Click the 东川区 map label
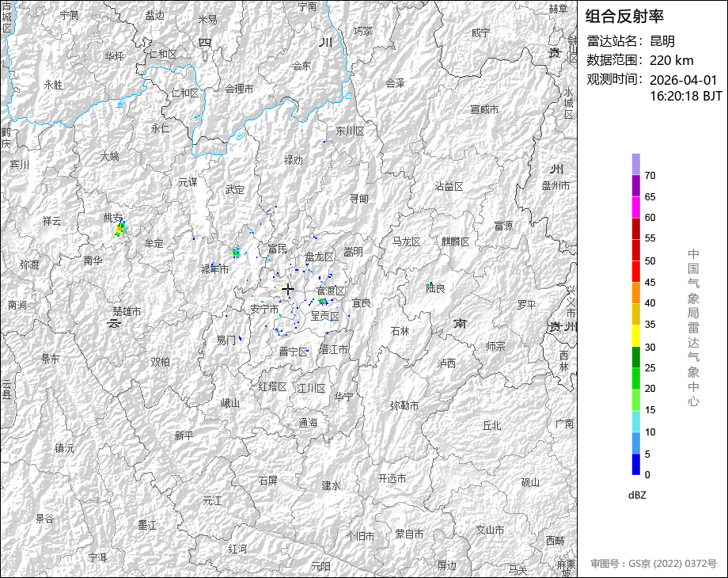The image size is (728, 578). point(350,131)
